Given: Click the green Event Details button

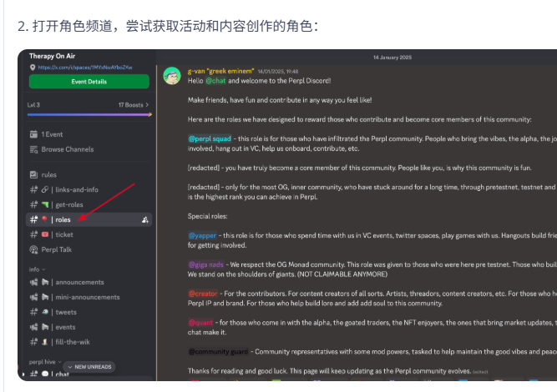Looking at the screenshot, I should point(89,82).
